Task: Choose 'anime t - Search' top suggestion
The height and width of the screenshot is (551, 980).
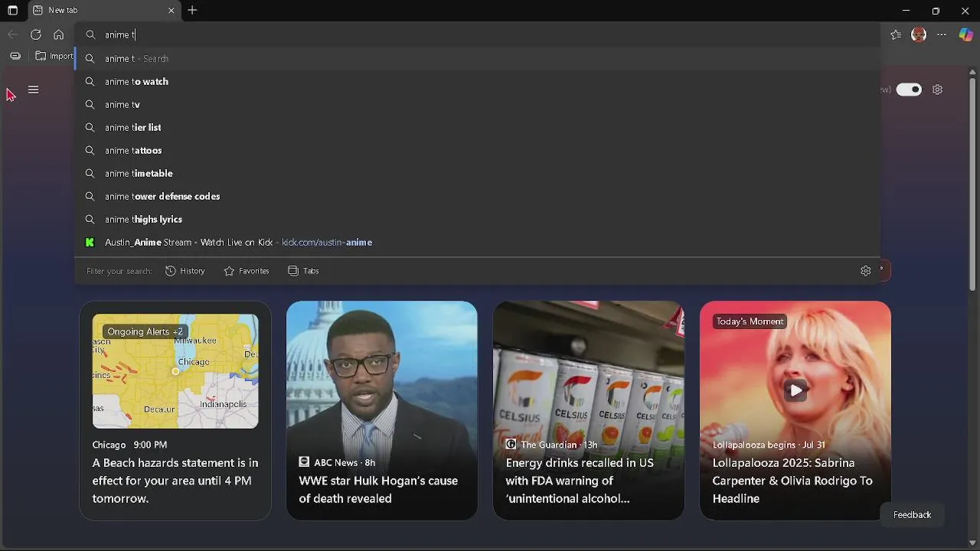Action: coord(477,59)
